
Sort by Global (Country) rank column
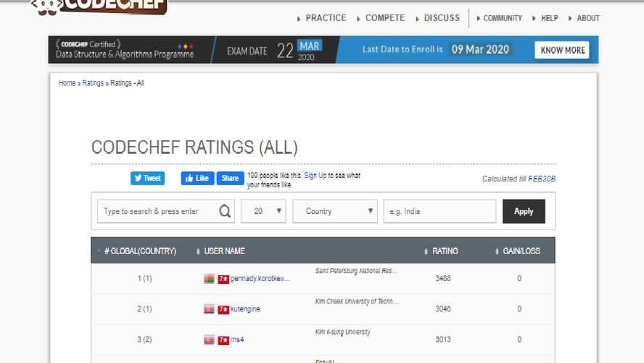[140, 251]
